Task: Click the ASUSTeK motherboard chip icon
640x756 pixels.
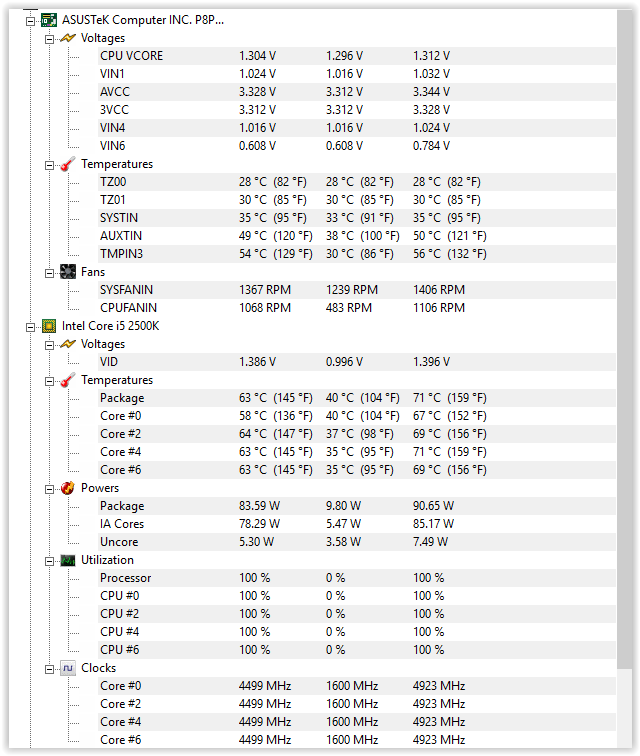Action: [48, 19]
